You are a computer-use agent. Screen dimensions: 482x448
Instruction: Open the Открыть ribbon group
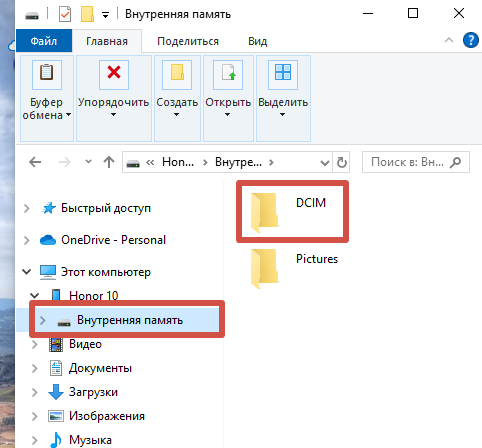(228, 98)
